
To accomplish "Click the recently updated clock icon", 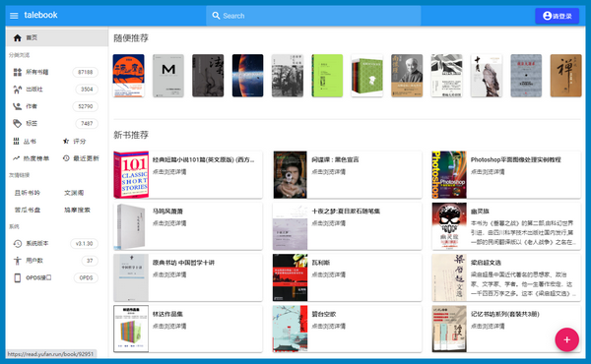I will coord(66,158).
